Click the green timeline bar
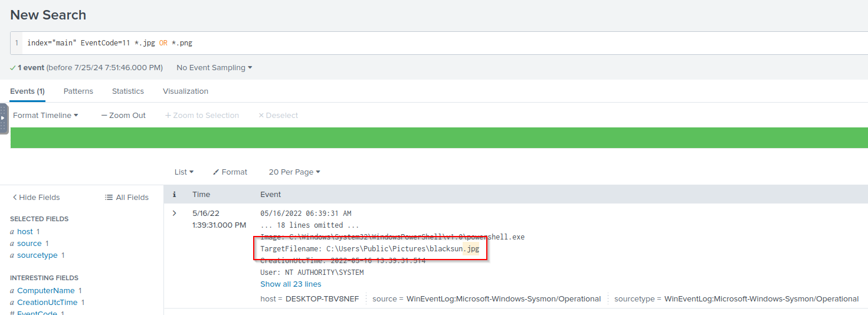Image resolution: width=868 pixels, height=315 pixels. 439,137
